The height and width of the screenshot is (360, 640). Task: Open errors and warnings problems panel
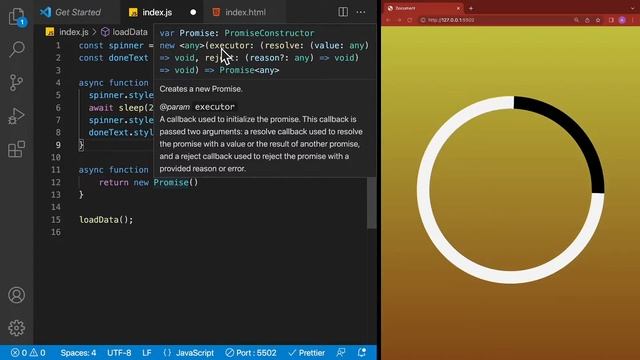click(28, 353)
